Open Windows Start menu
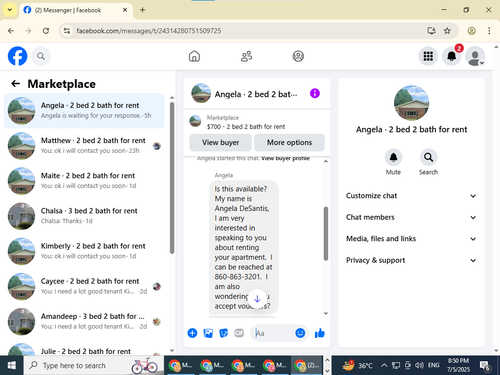This screenshot has width=500, height=375. 11,365
